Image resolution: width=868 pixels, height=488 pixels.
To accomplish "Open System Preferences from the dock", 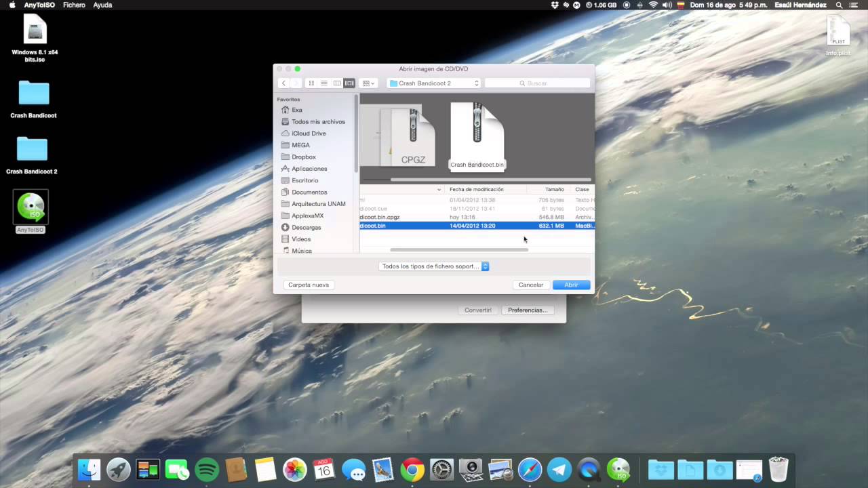I will tap(441, 470).
